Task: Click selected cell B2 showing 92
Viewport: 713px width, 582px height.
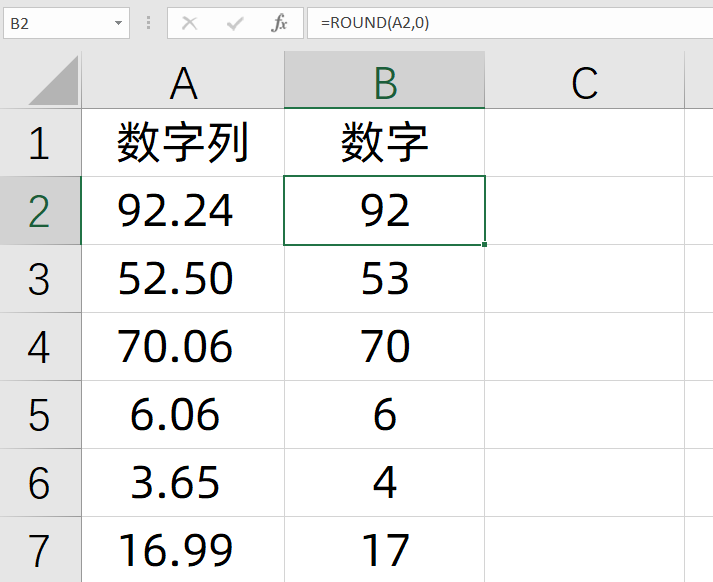Action: (385, 211)
